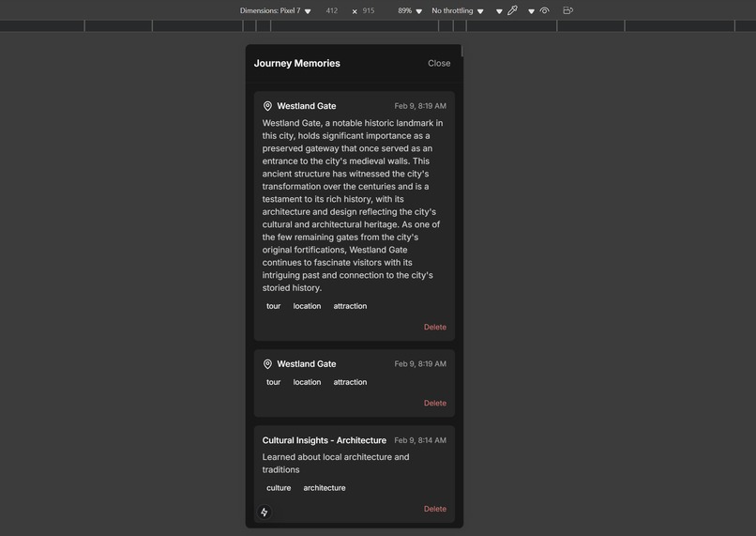756x536 pixels.
Task: Click the eye vision icon in toolbar
Action: 544,10
